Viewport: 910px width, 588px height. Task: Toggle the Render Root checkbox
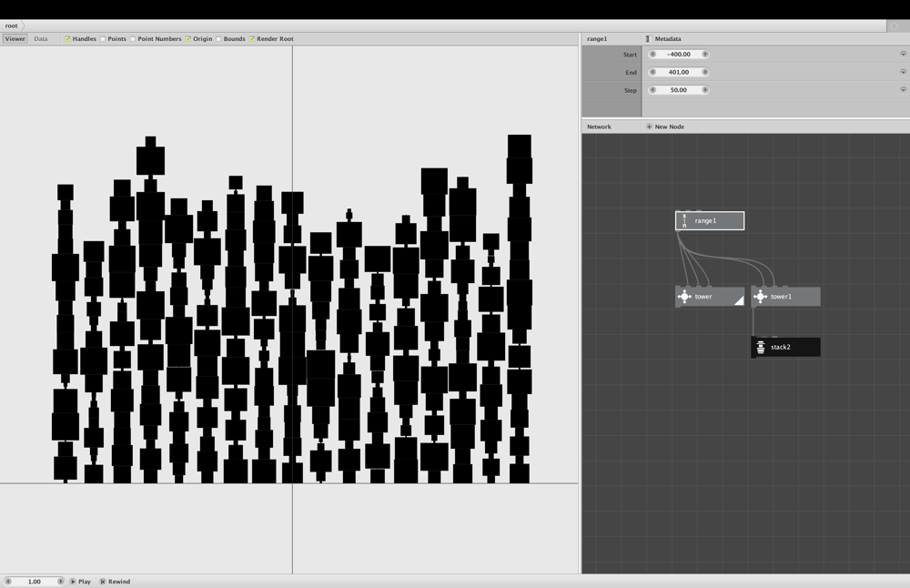252,39
